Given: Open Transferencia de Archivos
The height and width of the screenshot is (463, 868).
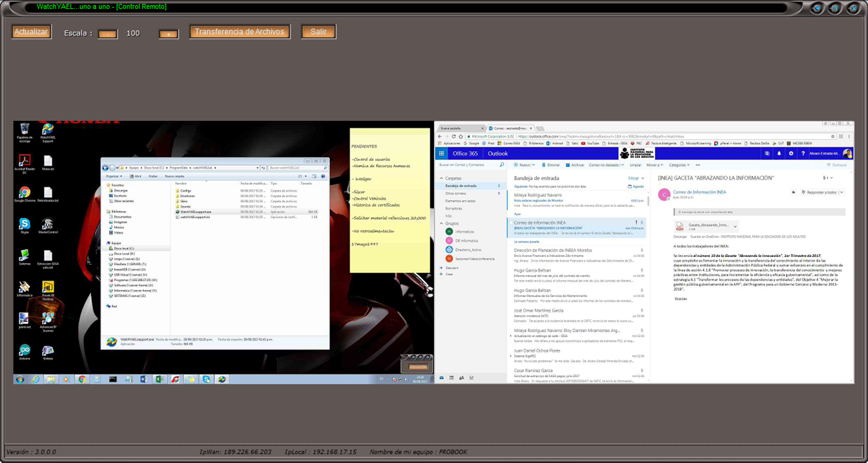Looking at the screenshot, I should [240, 32].
